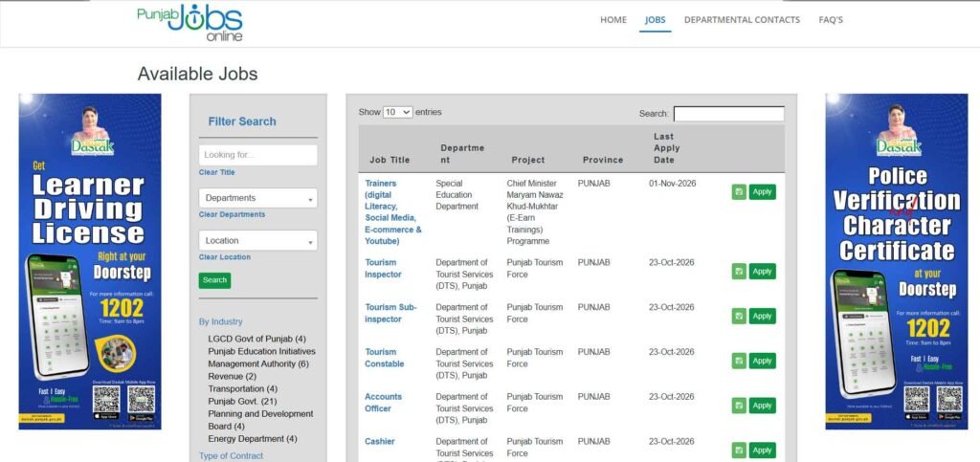
Task: Click 01-Nov-2026 last apply date
Action: click(672, 184)
